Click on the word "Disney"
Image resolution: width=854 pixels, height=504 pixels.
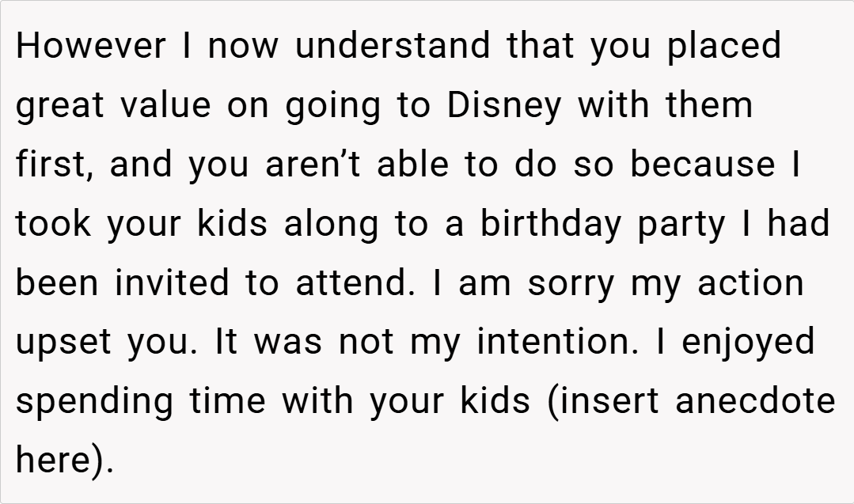point(503,105)
